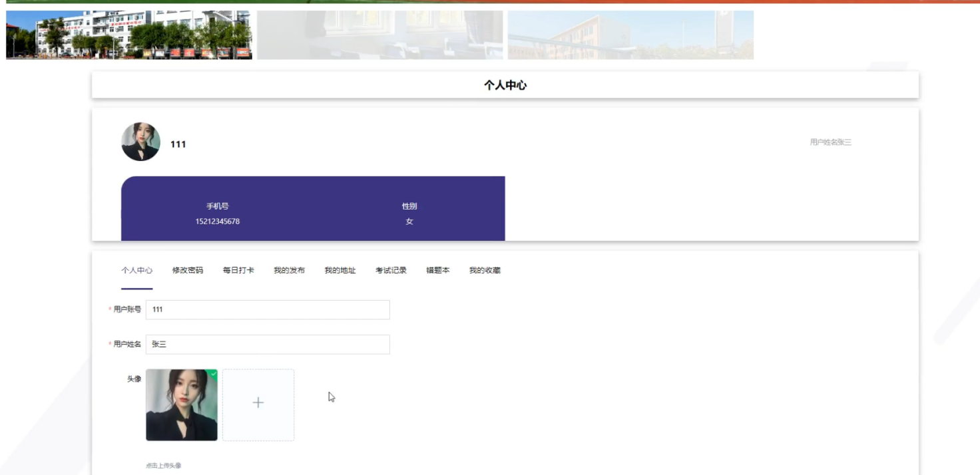Image resolution: width=980 pixels, height=475 pixels.
Task: Click the gender value 女
Action: [x=409, y=222]
